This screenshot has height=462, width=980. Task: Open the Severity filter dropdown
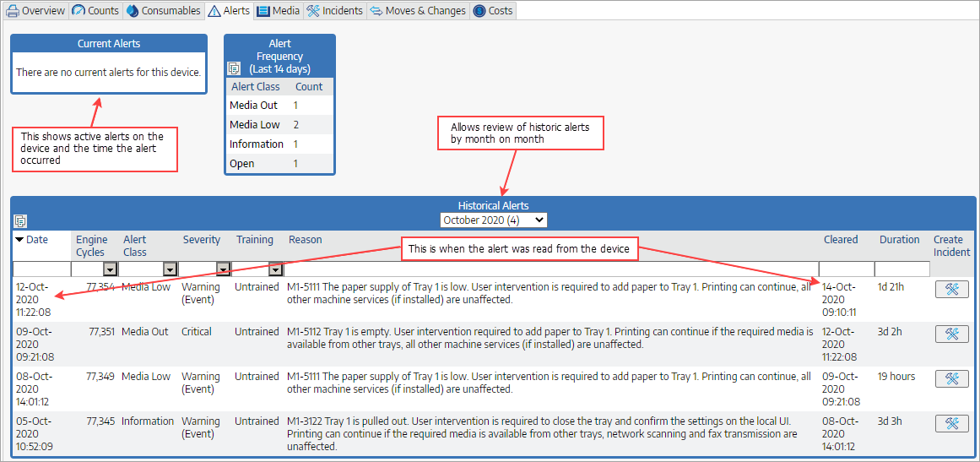click(x=223, y=269)
